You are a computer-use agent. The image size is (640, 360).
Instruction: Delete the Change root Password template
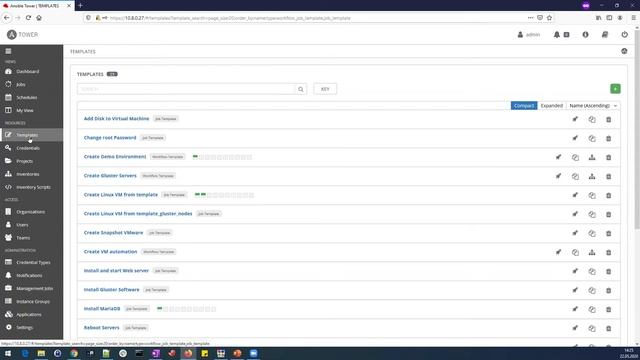pos(609,138)
